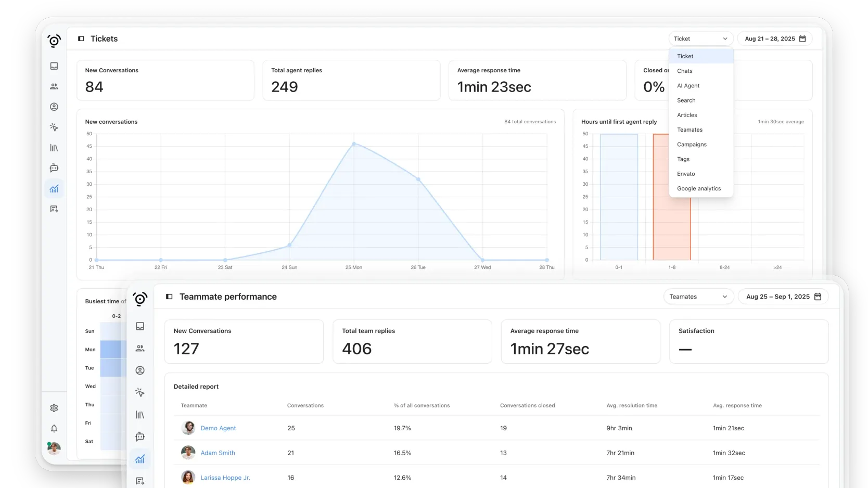Select Campaigns from the report menu
The image size is (868, 488).
click(692, 145)
